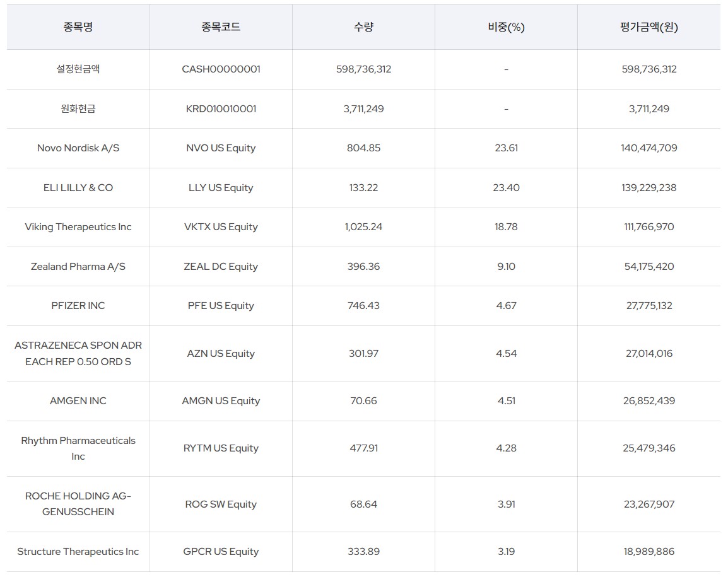
Task: Click the 종목명 column header
Action: click(78, 27)
